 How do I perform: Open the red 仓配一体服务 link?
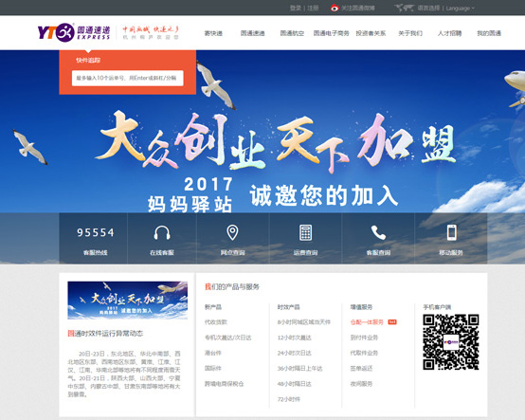tap(367, 321)
